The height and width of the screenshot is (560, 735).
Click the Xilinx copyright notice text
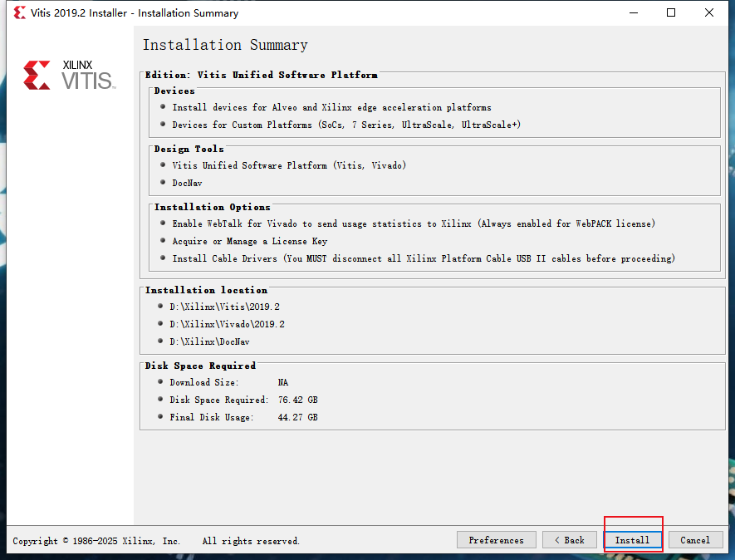click(156, 541)
